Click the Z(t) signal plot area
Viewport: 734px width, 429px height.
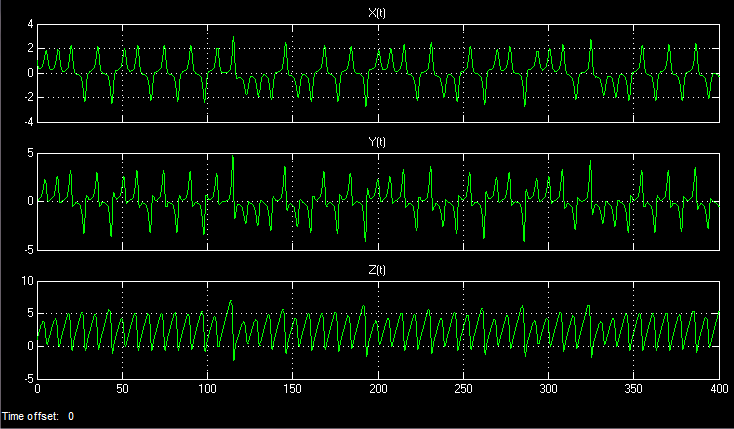[x=378, y=330]
